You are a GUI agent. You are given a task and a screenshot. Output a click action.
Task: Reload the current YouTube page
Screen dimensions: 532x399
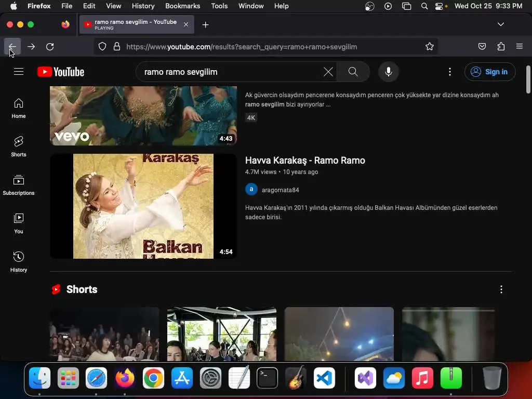point(50,46)
